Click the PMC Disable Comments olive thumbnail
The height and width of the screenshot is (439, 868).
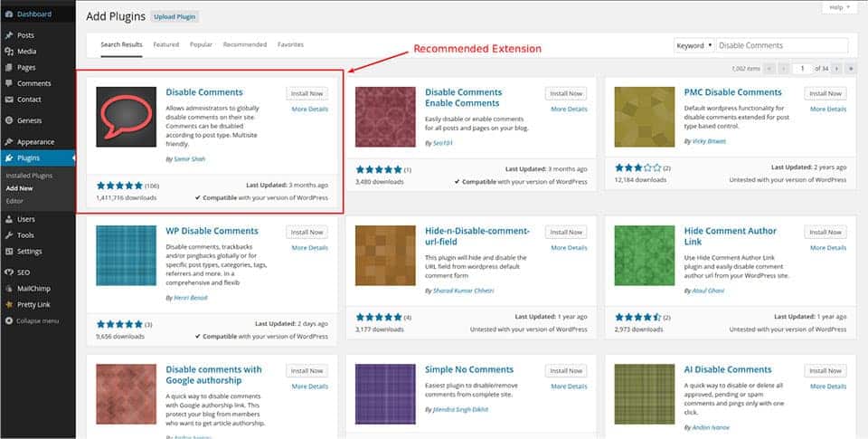(x=645, y=117)
